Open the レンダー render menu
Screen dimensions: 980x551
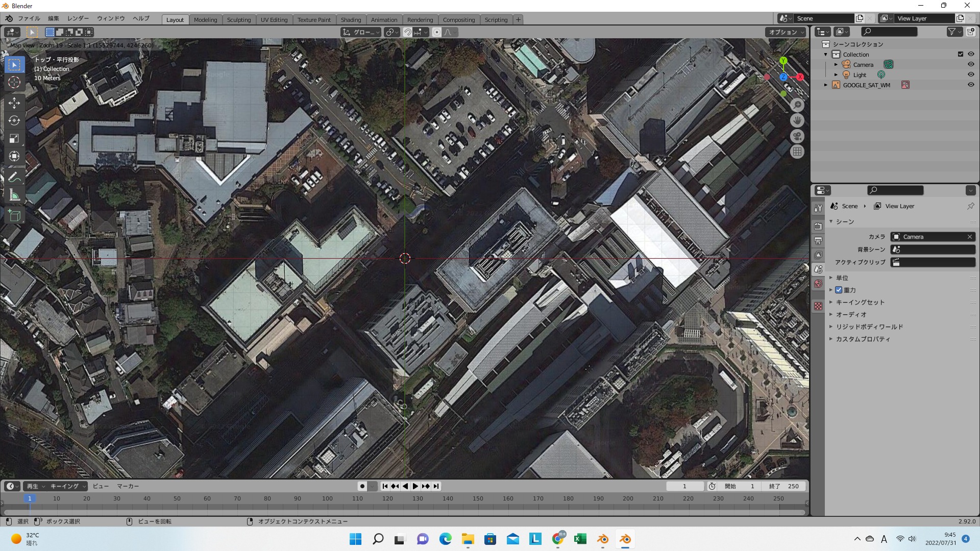coord(78,18)
